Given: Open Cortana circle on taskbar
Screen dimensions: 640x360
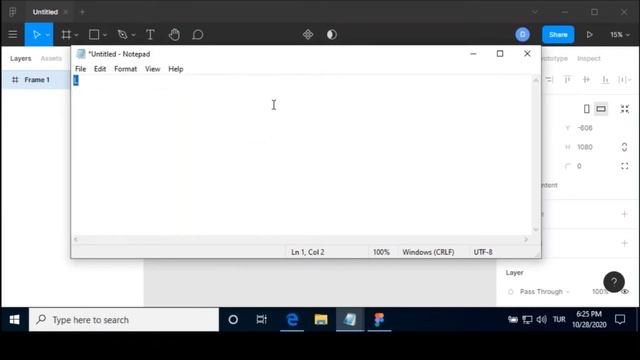Looking at the screenshot, I should click(233, 320).
